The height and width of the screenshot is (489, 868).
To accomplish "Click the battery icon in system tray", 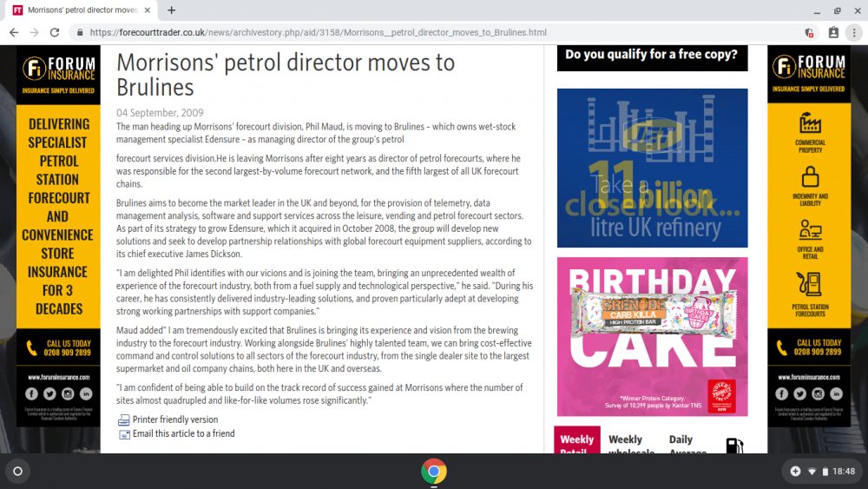I will [x=825, y=472].
